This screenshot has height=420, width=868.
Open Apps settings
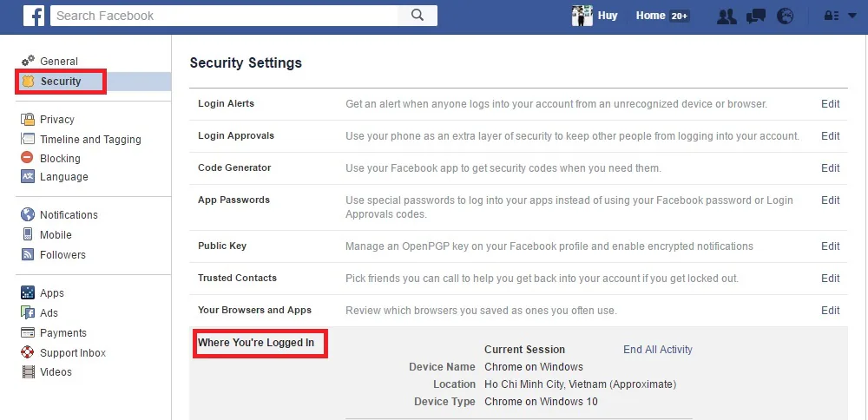pos(52,293)
